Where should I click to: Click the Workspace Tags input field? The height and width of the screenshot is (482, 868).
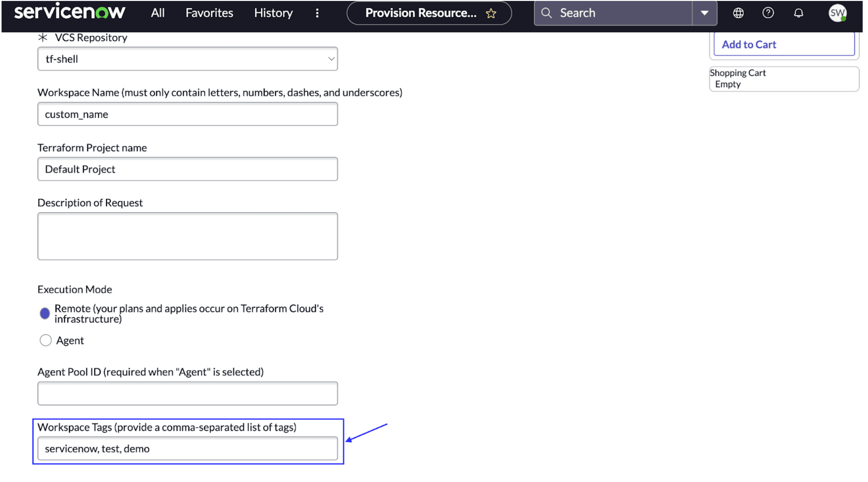point(187,448)
